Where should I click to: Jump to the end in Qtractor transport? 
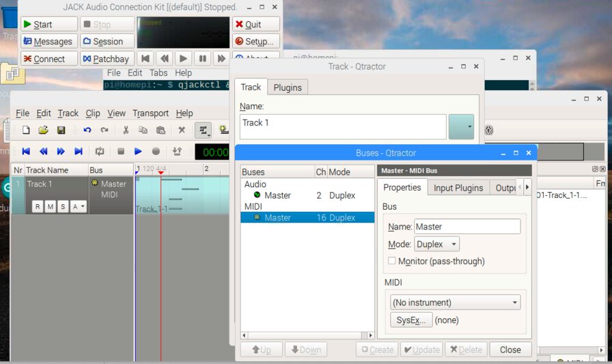tap(79, 152)
